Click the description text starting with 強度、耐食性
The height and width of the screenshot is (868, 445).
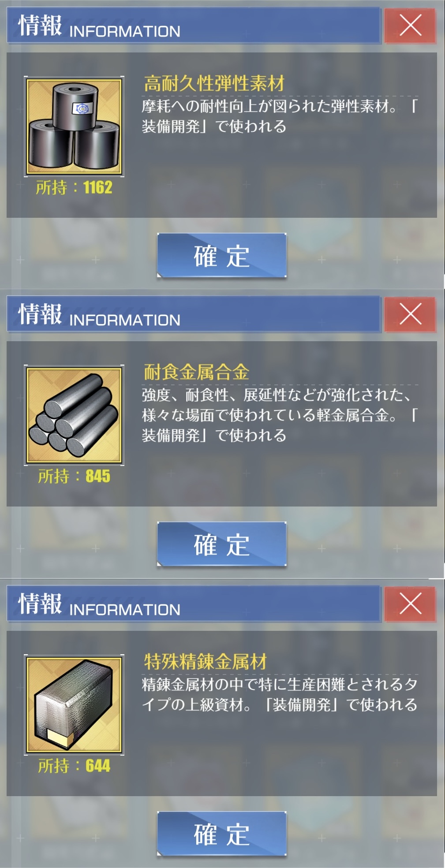(280, 415)
